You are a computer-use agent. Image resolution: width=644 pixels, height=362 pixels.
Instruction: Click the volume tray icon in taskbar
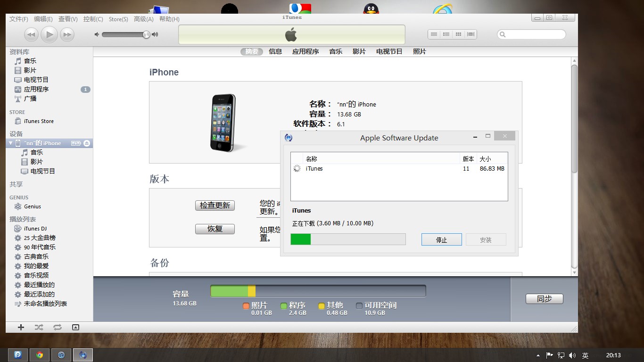click(x=572, y=355)
